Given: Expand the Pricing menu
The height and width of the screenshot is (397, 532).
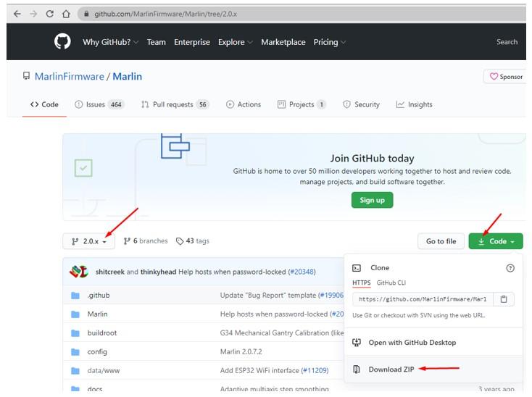Looking at the screenshot, I should pos(330,42).
